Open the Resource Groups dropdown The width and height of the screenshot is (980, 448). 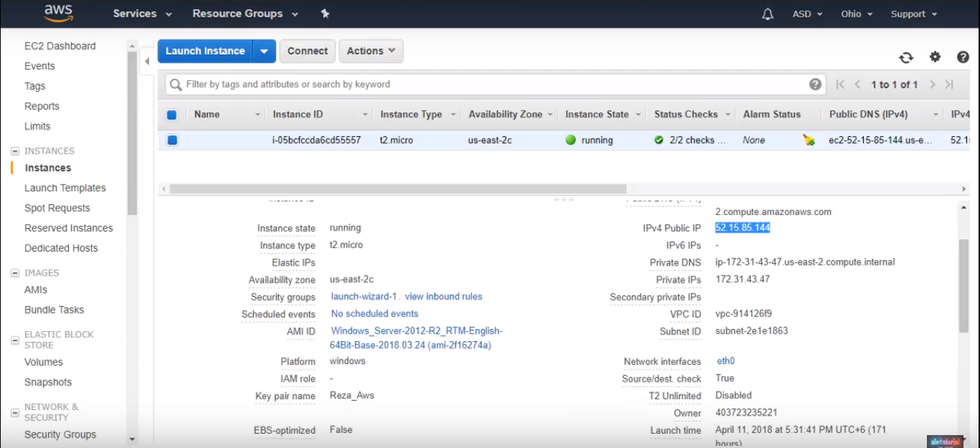pos(245,14)
